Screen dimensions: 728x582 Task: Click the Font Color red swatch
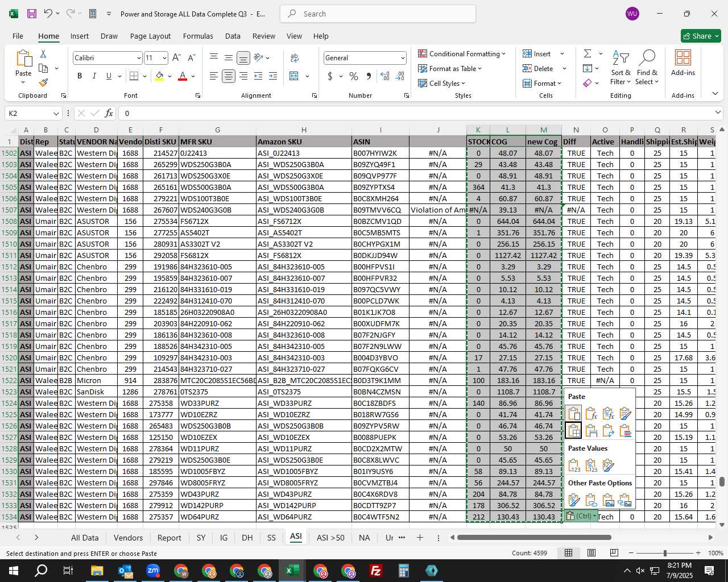pyautogui.click(x=183, y=76)
